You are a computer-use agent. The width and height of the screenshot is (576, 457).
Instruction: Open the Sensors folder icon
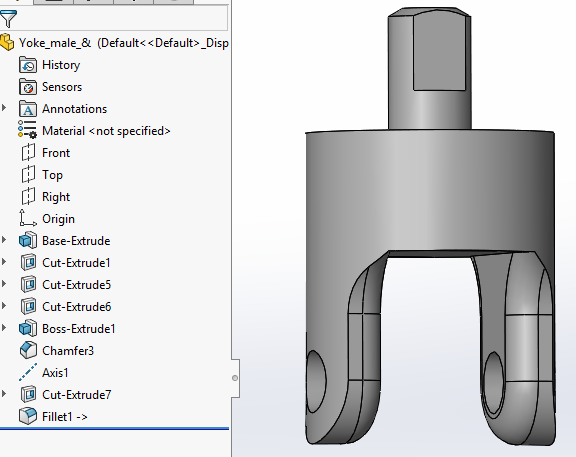(28, 87)
